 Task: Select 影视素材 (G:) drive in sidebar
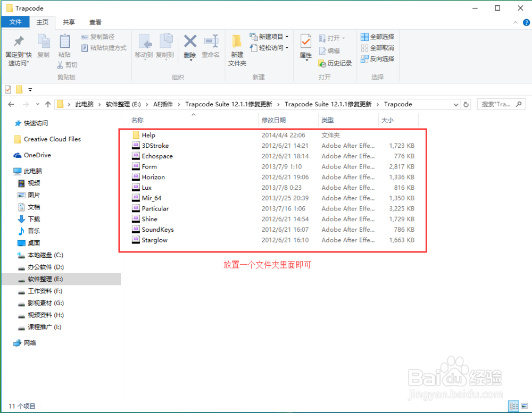coord(40,304)
